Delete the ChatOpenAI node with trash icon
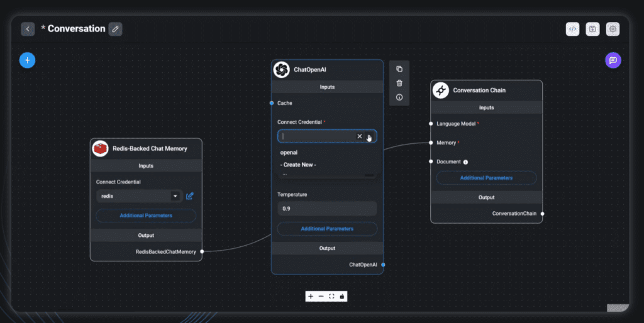This screenshot has height=323, width=644. point(399,83)
